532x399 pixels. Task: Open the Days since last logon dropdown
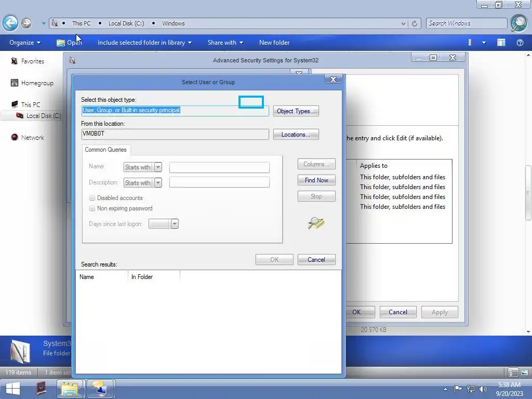175,224
